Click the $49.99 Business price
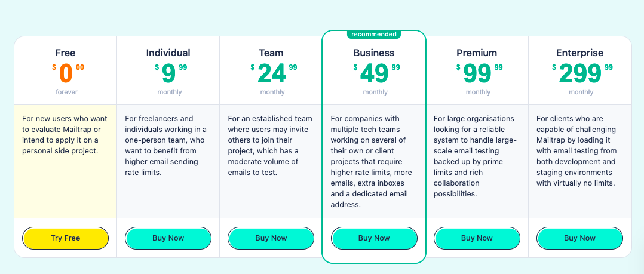Image resolution: width=644 pixels, height=274 pixels. coord(376,73)
